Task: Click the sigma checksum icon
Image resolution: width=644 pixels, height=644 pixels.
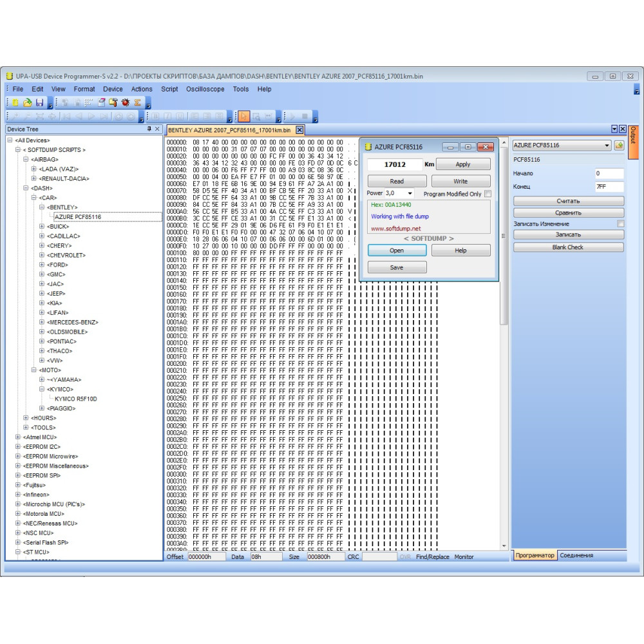Action: tap(138, 102)
